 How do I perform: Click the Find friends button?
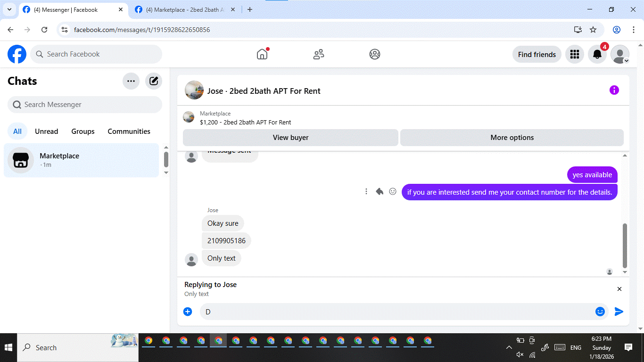tap(537, 54)
